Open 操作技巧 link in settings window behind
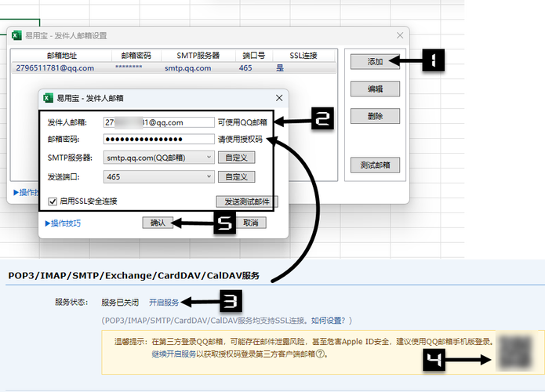Viewport: 545px width, 392px height. [26, 192]
